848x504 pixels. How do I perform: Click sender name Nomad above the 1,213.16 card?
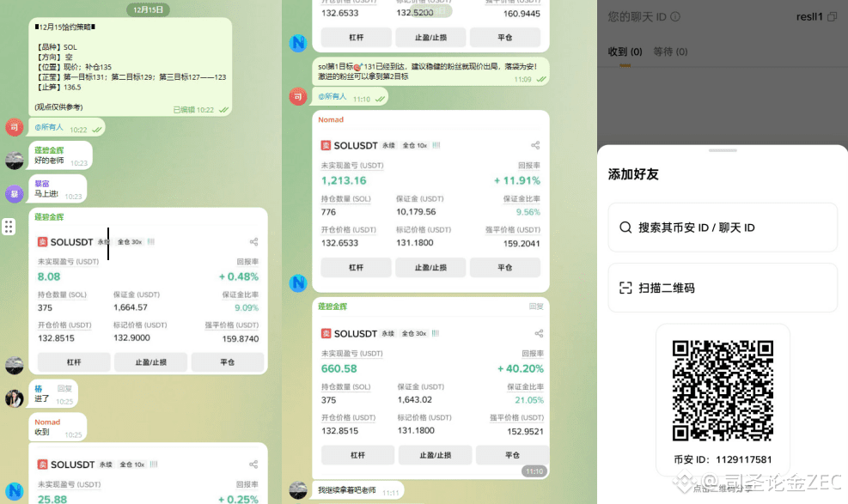[x=331, y=119]
